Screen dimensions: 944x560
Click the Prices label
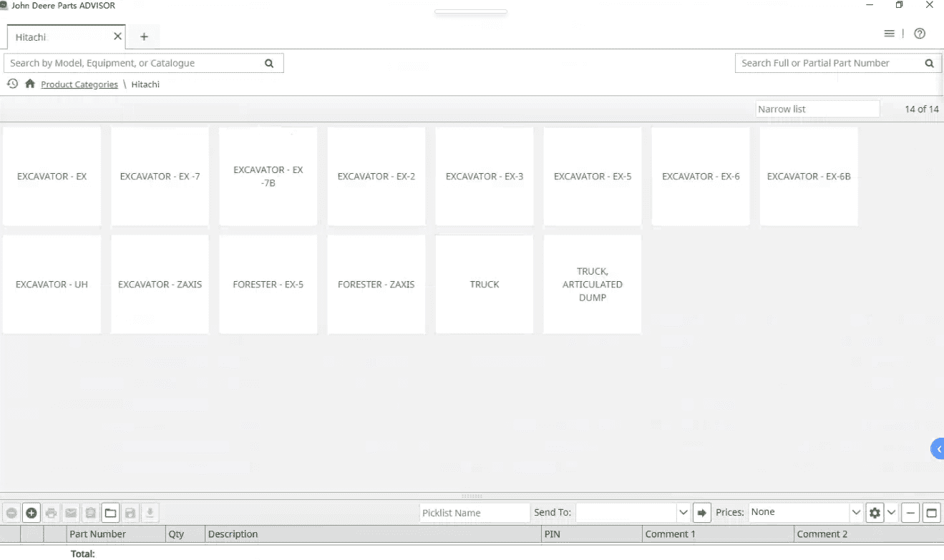[730, 512]
